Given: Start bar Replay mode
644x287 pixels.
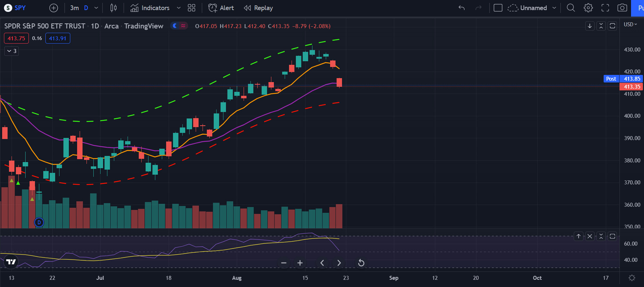Looking at the screenshot, I should tap(258, 8).
